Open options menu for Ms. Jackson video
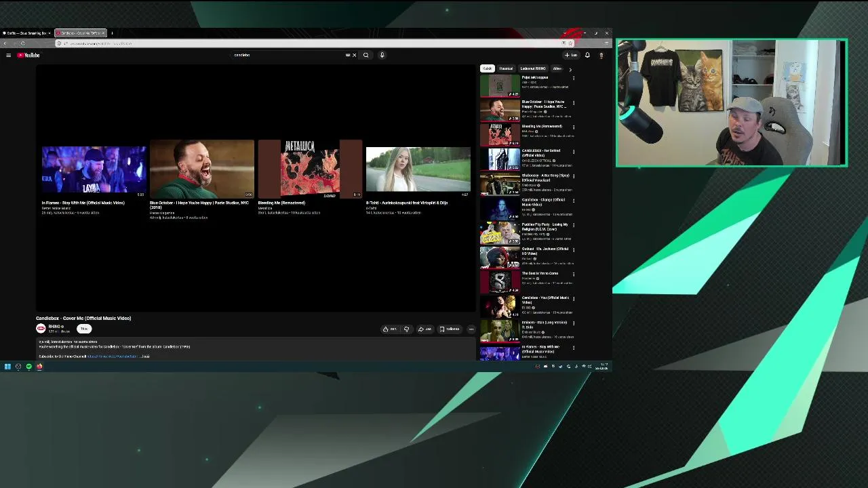The width and height of the screenshot is (868, 488). (574, 249)
